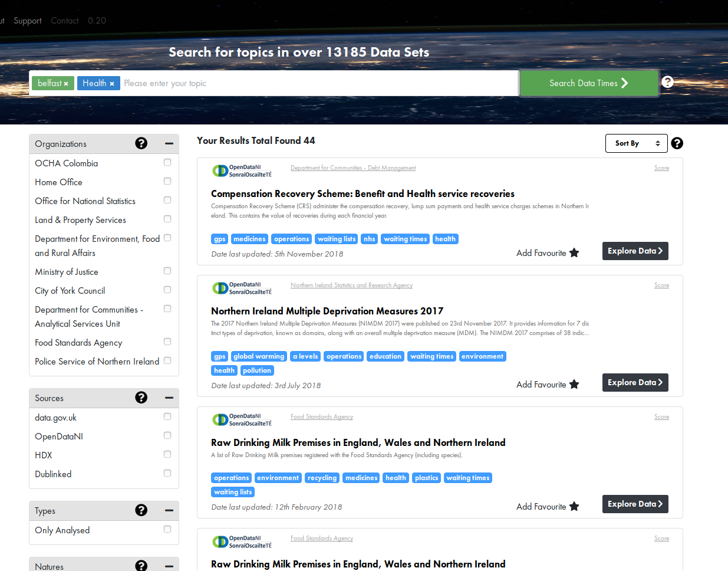Check Food Standards Agency organization filter
The width and height of the screenshot is (728, 571).
167,342
